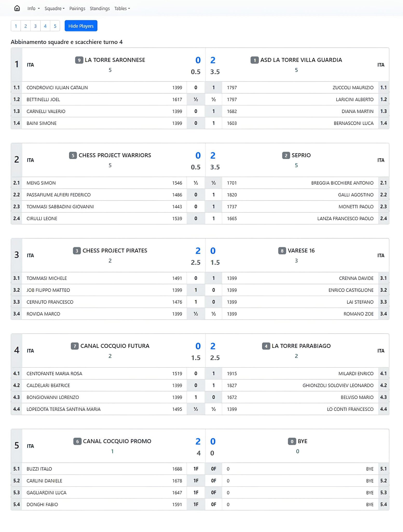Click badge 6 beside Canal Cocquio Promo
The height and width of the screenshot is (532, 403).
pos(77,441)
